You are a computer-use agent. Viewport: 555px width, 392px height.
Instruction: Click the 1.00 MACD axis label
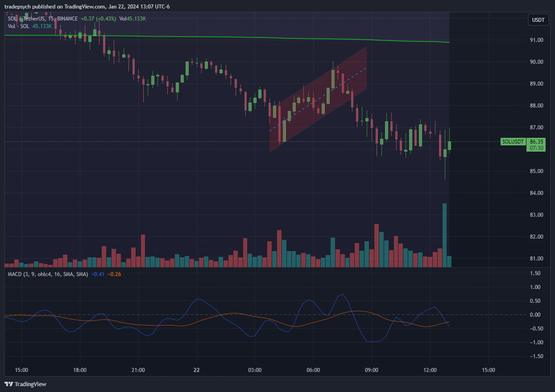click(536, 287)
